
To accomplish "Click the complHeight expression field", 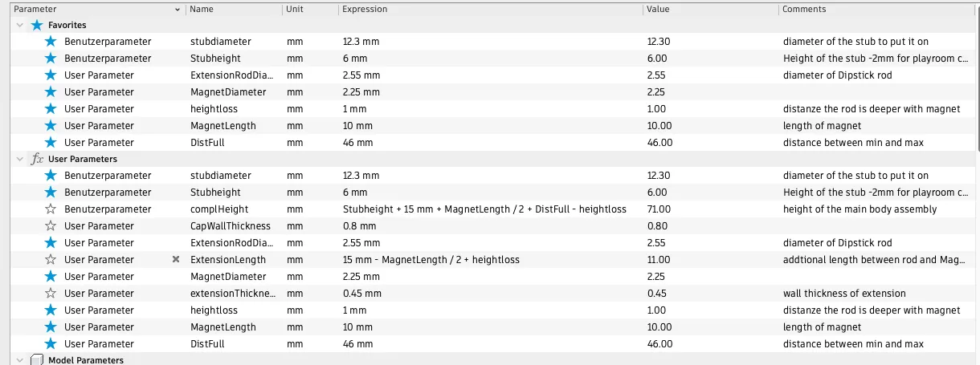I will [484, 209].
